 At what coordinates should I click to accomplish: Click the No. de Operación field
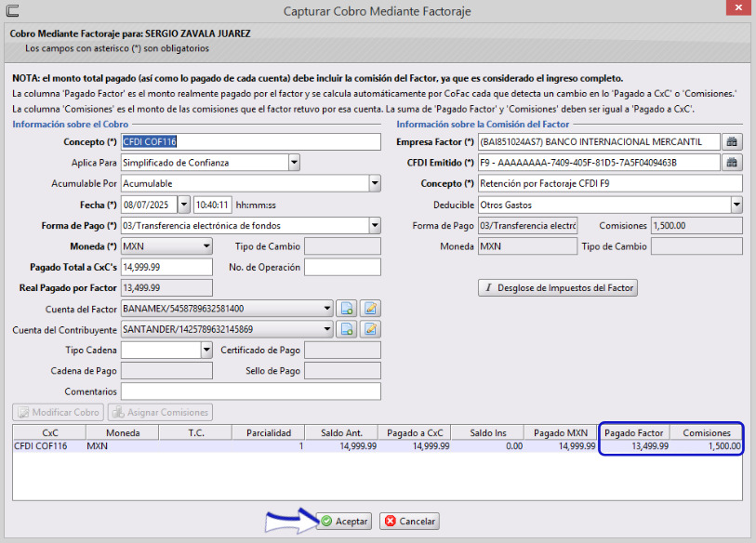[x=342, y=267]
